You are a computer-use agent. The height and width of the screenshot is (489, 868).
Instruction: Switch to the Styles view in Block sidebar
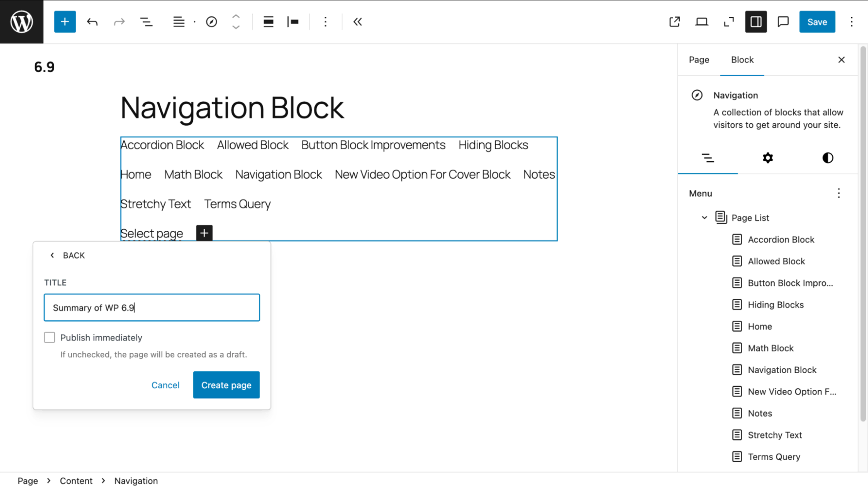pyautogui.click(x=828, y=158)
